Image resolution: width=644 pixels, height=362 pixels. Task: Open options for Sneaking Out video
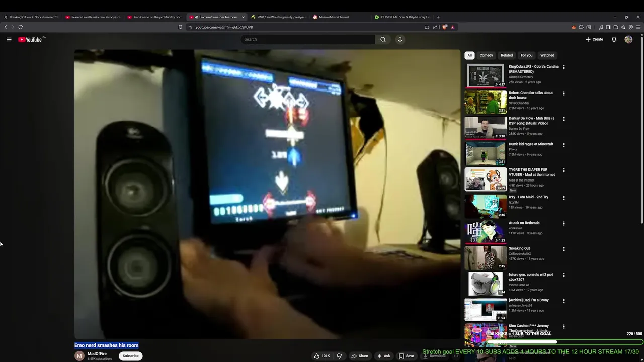[563, 249]
